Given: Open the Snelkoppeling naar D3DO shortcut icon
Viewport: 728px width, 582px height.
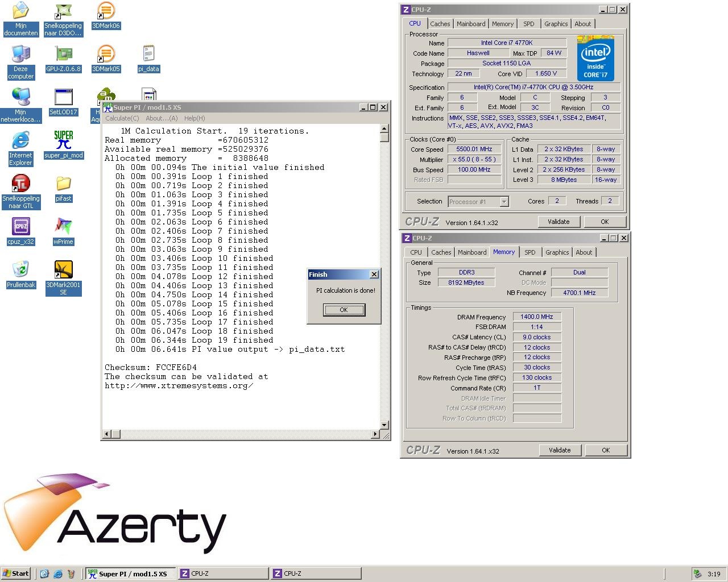Looking at the screenshot, I should click(63, 19).
